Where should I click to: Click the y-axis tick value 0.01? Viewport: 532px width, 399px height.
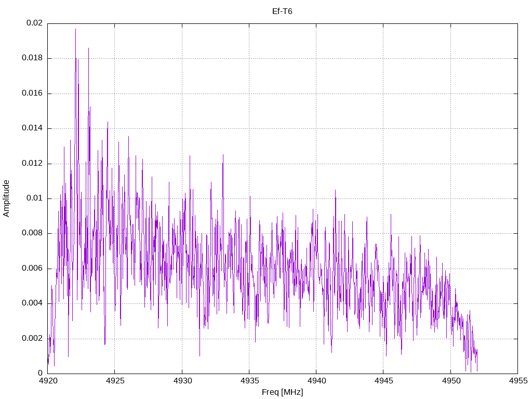(x=35, y=198)
